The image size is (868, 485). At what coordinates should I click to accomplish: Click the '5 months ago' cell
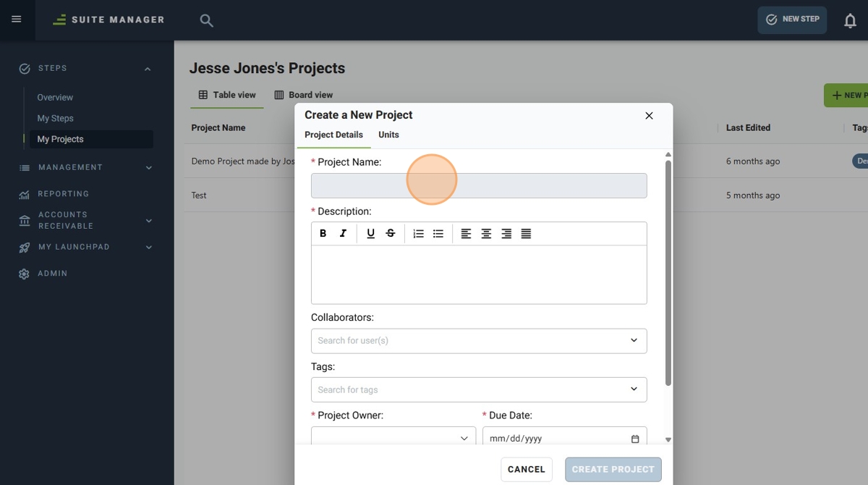tap(753, 195)
